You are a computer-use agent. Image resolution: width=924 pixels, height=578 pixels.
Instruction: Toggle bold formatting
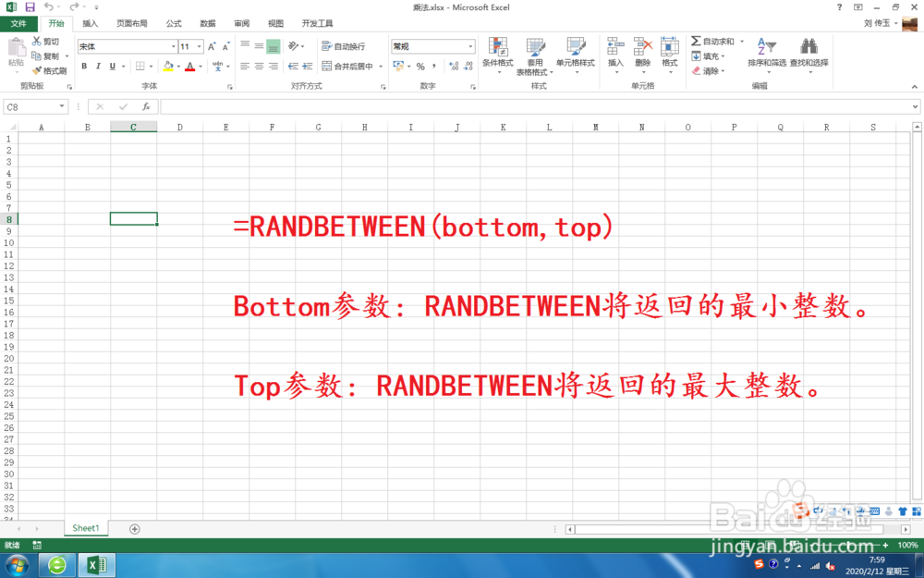[x=84, y=66]
